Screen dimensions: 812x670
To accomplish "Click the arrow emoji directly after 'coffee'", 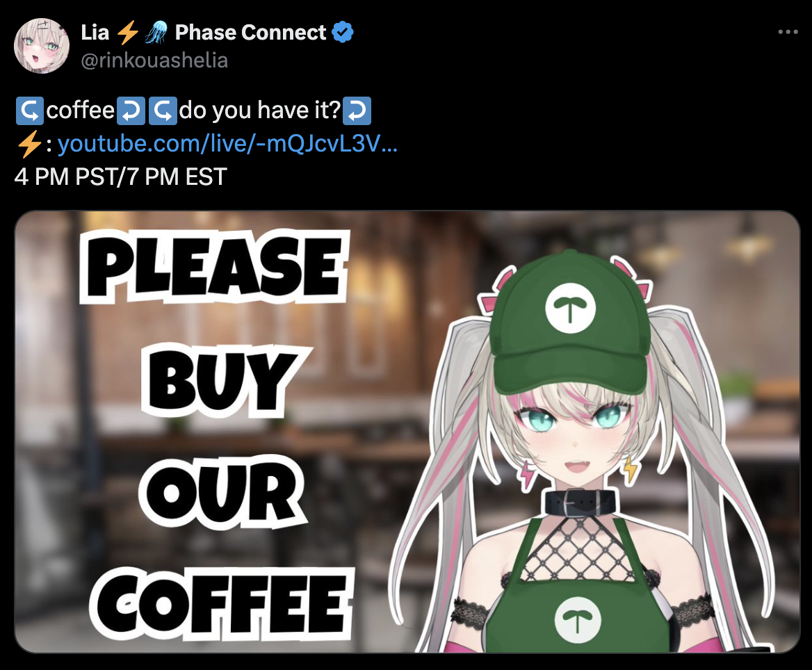I will click(131, 111).
